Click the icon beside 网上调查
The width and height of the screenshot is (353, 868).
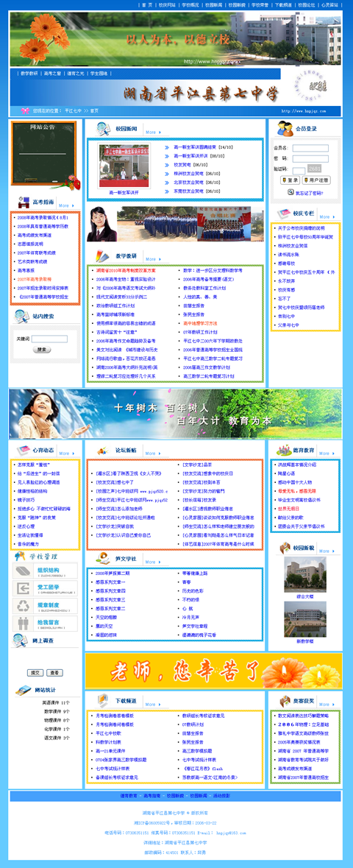[x=20, y=641]
